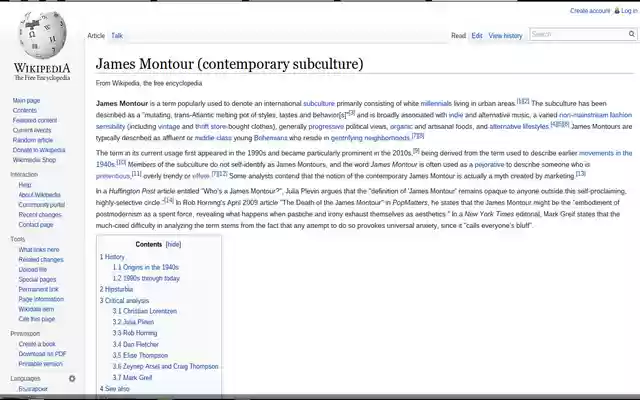Open a Random article
The image size is (640, 400).
[x=33, y=140]
